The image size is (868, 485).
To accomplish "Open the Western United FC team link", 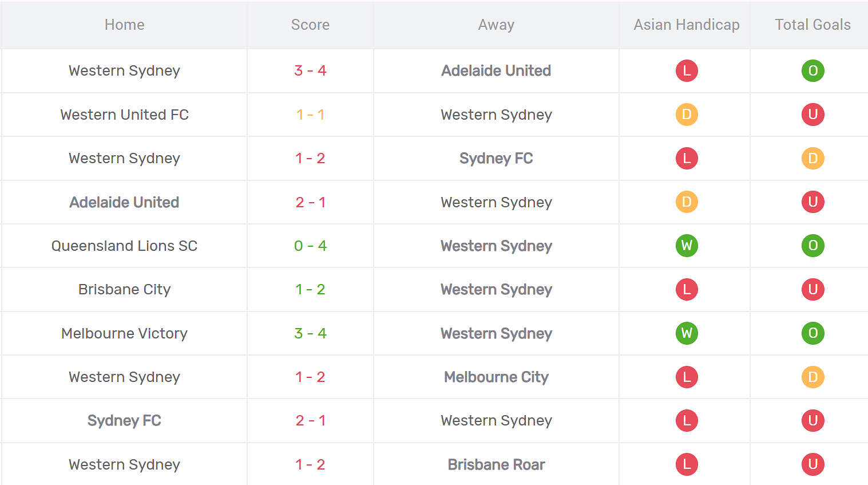I will click(124, 115).
